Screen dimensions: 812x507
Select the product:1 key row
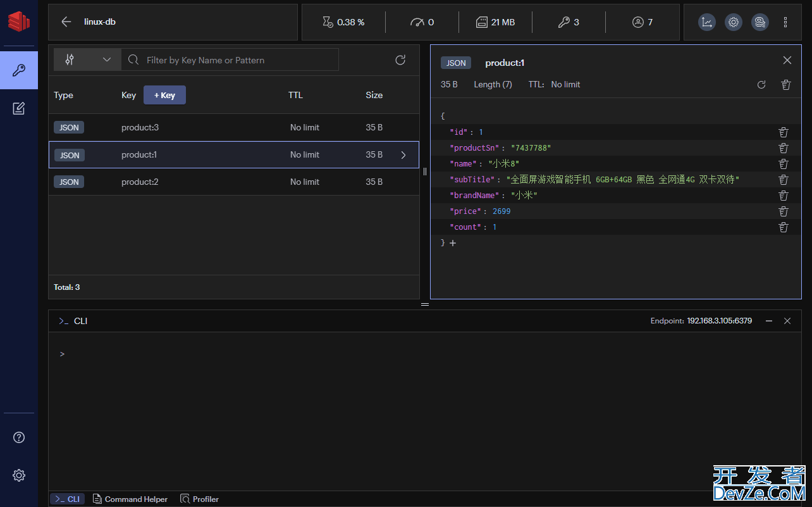pyautogui.click(x=234, y=154)
